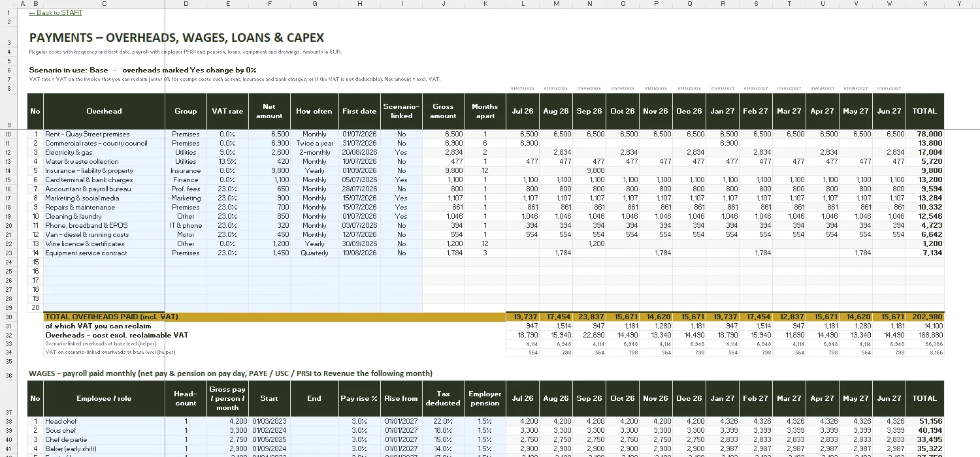Screen dimensions: 980x457
Task: Select the Sep 26 total 23,837 cell
Action: [589, 317]
